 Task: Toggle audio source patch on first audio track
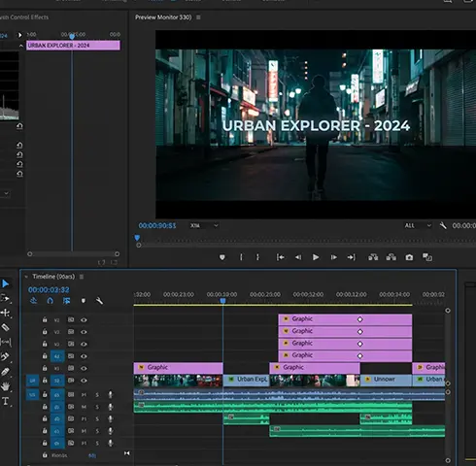coord(33,395)
